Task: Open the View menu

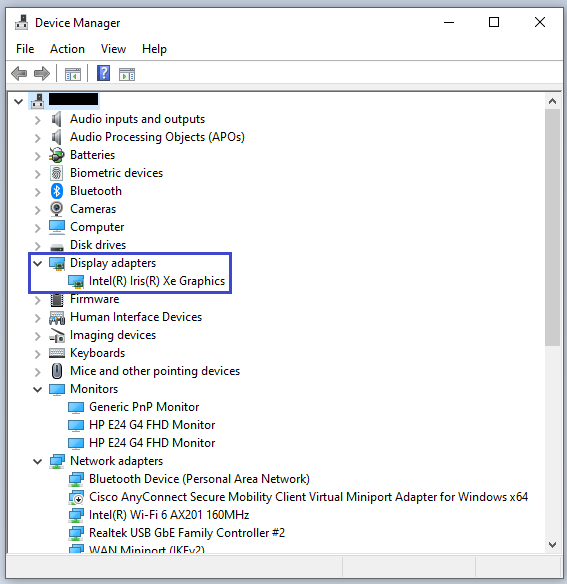Action: 113,49
